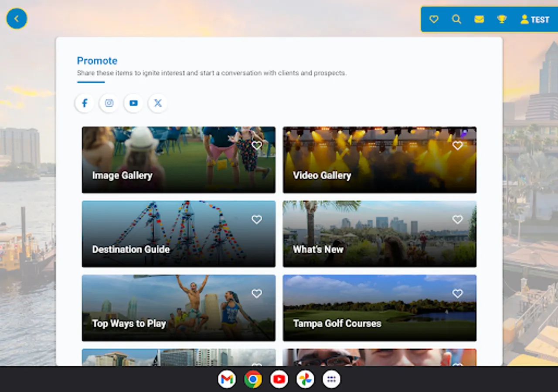Share via the Facebook icon
Viewport: 558px width, 392px height.
[85, 103]
